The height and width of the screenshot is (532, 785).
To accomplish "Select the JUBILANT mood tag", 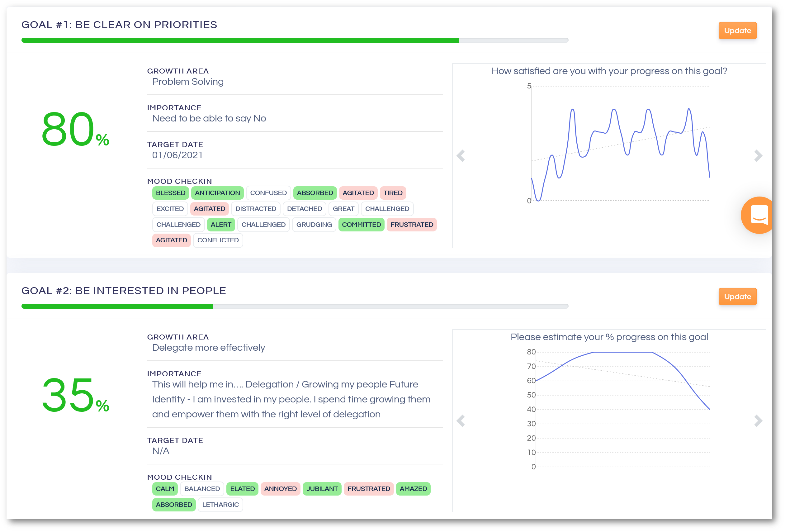I will click(322, 489).
